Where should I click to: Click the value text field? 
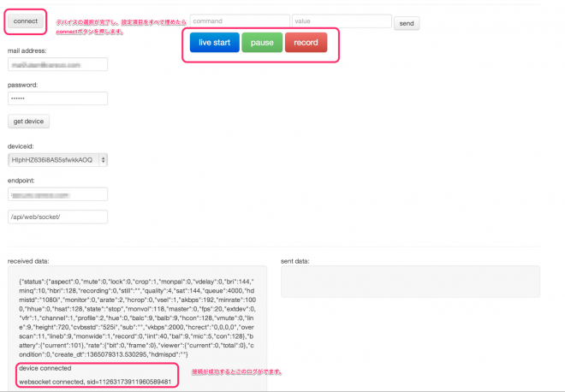(x=341, y=21)
